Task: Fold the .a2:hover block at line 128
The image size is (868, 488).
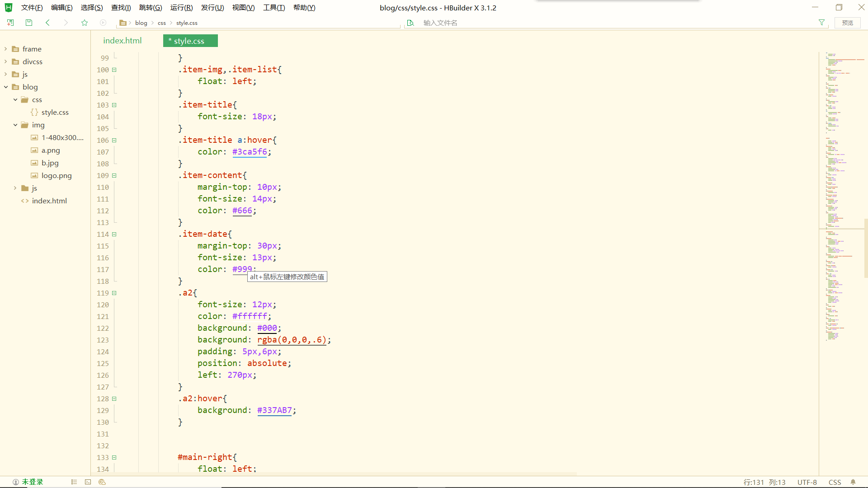Action: (114, 399)
